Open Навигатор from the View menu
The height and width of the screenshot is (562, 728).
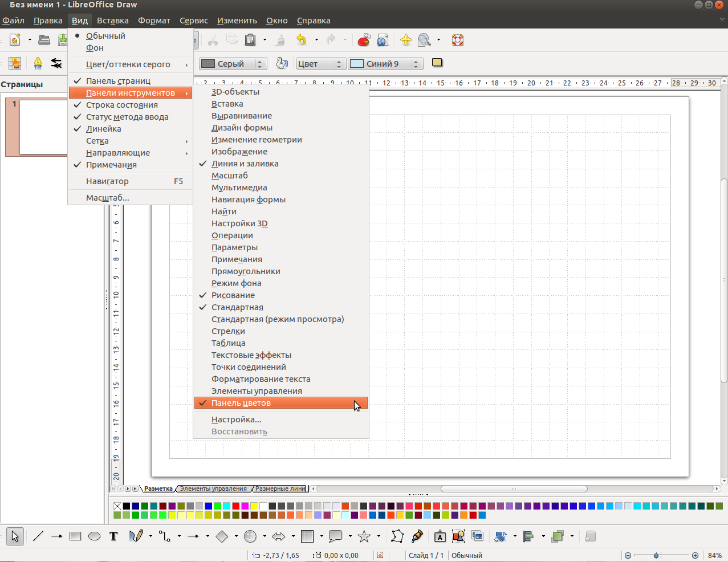pos(131,181)
